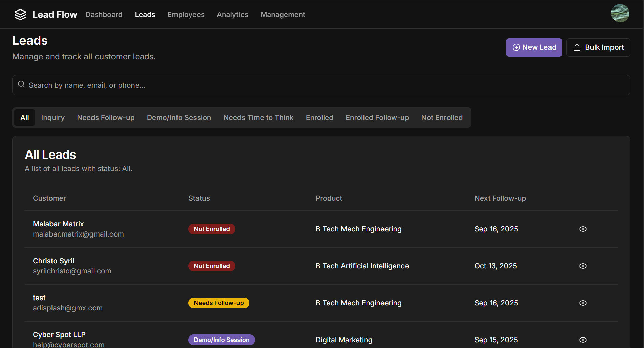Filter leads by Inquiry tab
The height and width of the screenshot is (348, 644).
[53, 118]
